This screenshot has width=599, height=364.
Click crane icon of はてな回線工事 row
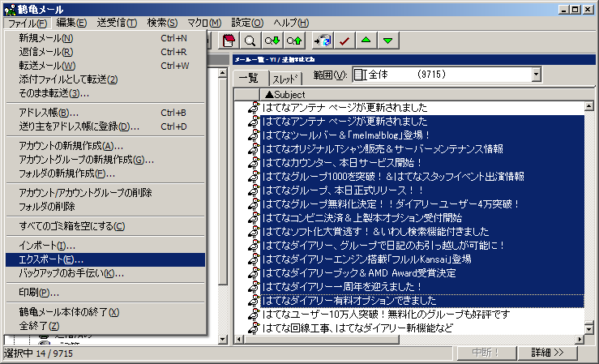[254, 328]
